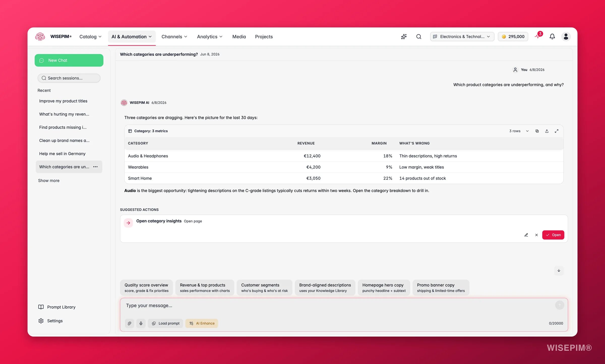The image size is (605, 364).
Task: Open the Prompt Library
Action: coord(57,307)
